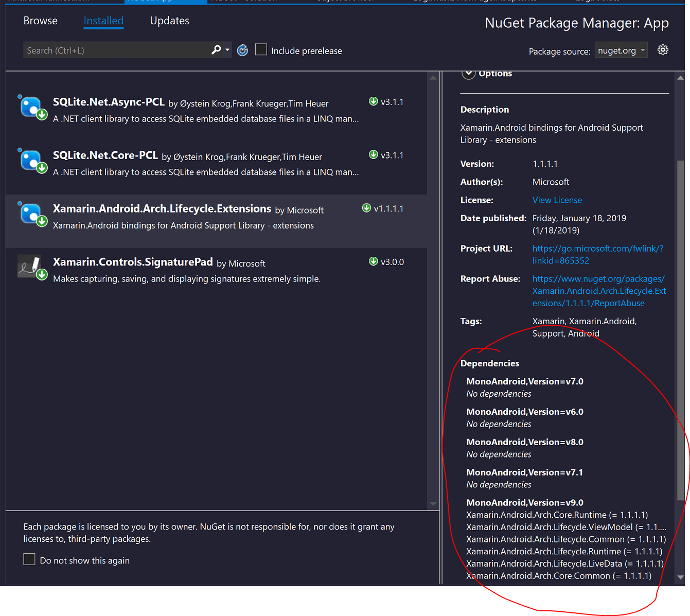Click installed indicator beside v3.1.1 of SQLite.Net.Async-PCL

click(374, 101)
